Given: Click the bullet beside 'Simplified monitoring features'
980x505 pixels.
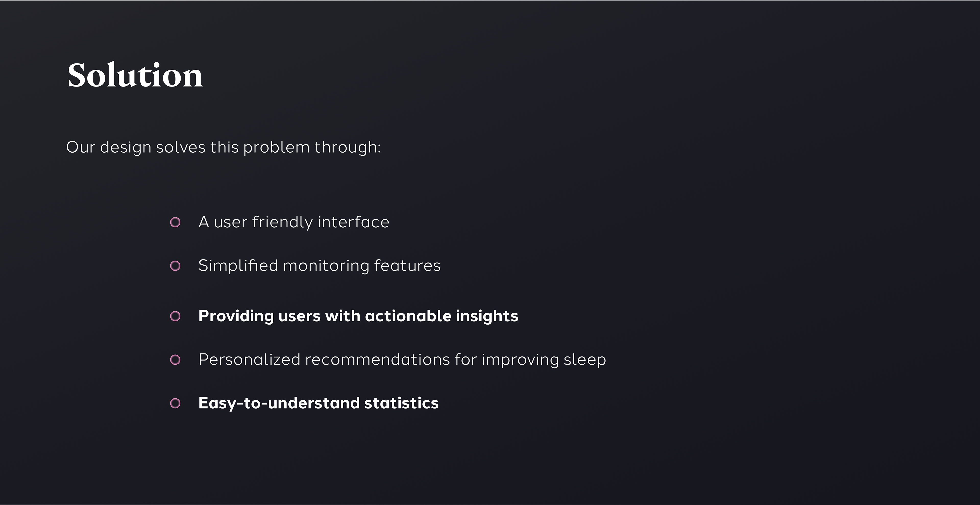Looking at the screenshot, I should click(x=175, y=266).
